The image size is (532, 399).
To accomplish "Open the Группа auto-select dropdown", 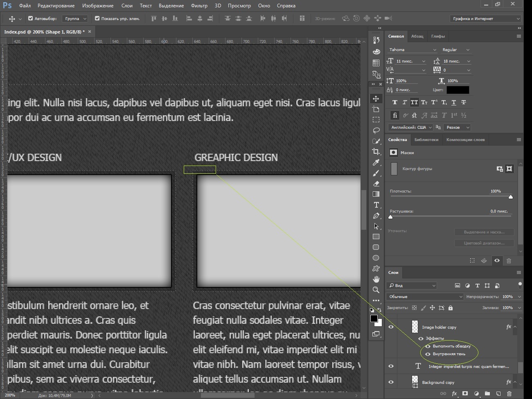I will [75, 18].
